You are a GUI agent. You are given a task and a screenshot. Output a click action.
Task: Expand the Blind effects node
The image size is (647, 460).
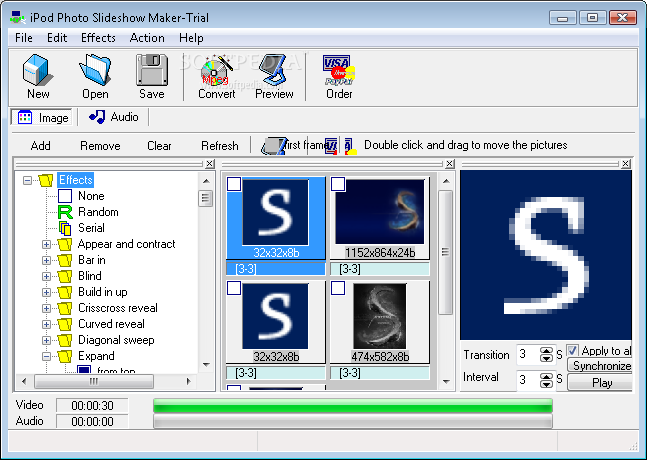pyautogui.click(x=46, y=276)
